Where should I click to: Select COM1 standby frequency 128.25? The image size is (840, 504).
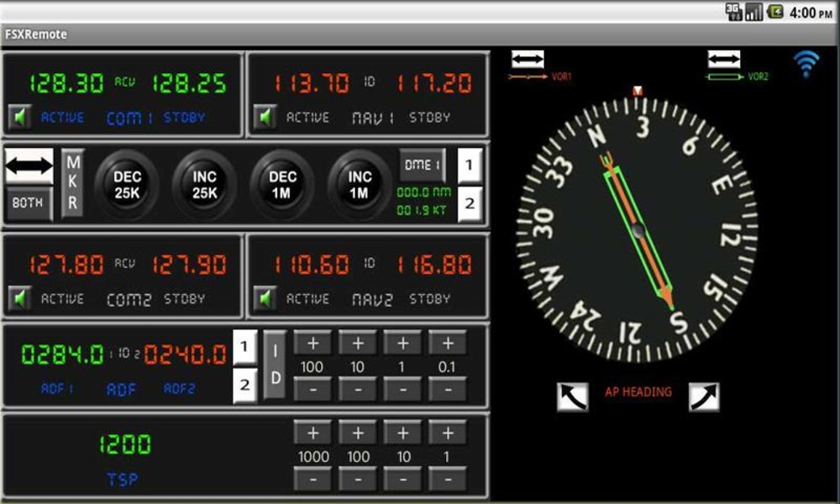pyautogui.click(x=188, y=83)
